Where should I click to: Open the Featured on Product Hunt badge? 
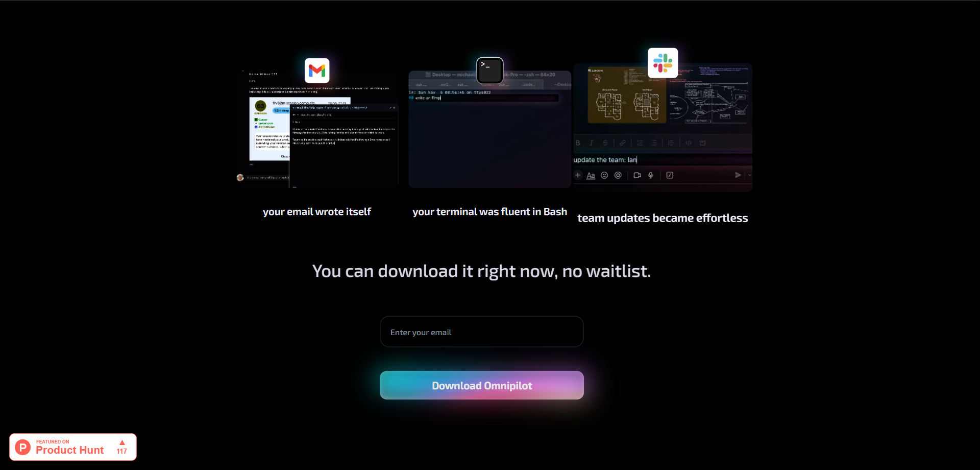(x=70, y=447)
